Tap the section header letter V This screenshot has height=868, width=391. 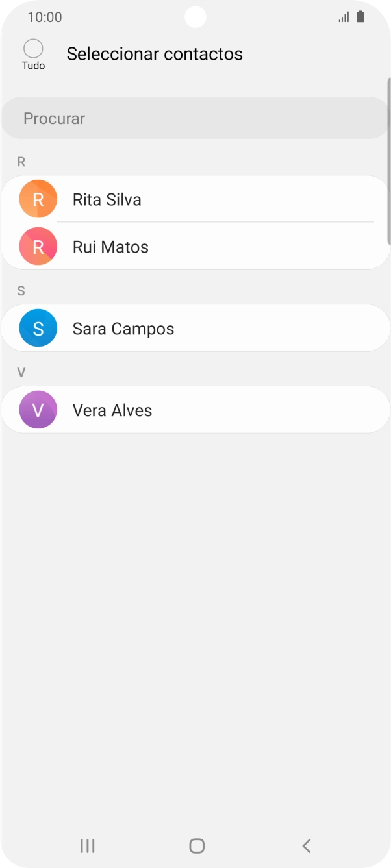pyautogui.click(x=21, y=371)
